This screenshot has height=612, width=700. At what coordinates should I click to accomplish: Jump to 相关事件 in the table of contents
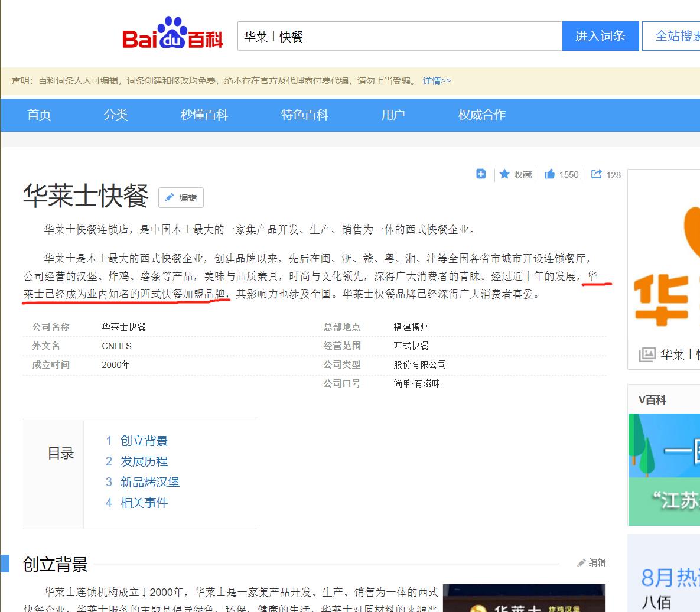click(x=144, y=503)
